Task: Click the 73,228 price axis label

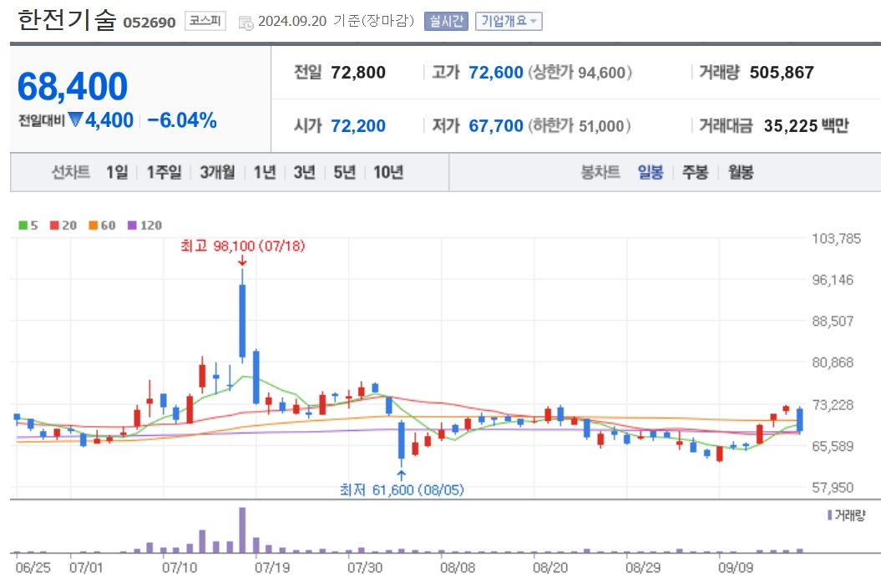Action: (833, 405)
